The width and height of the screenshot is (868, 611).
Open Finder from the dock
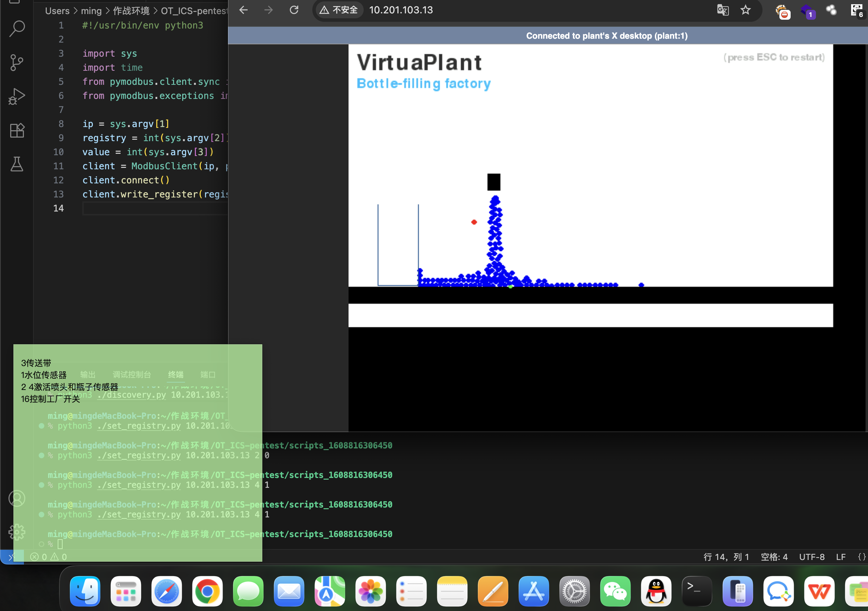click(x=85, y=591)
